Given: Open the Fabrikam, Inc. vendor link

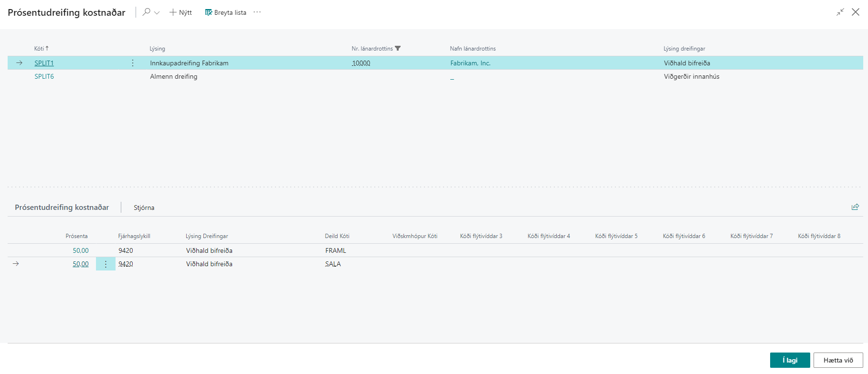Looking at the screenshot, I should tap(470, 63).
